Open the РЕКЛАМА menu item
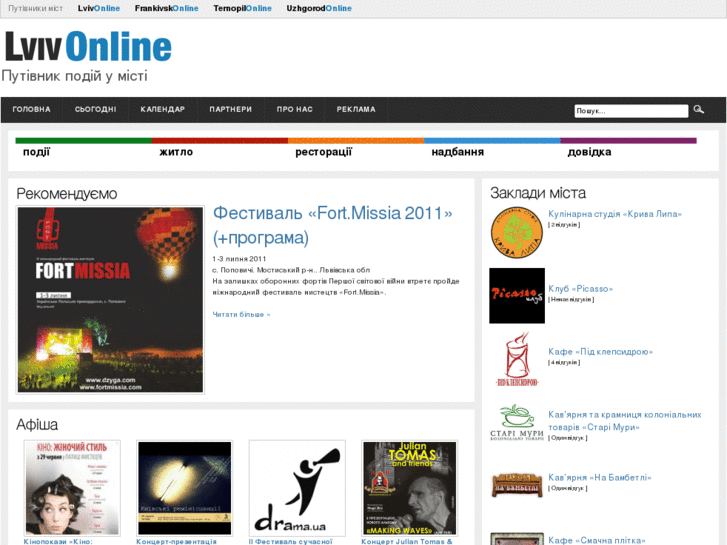The image size is (727, 545). point(356,109)
